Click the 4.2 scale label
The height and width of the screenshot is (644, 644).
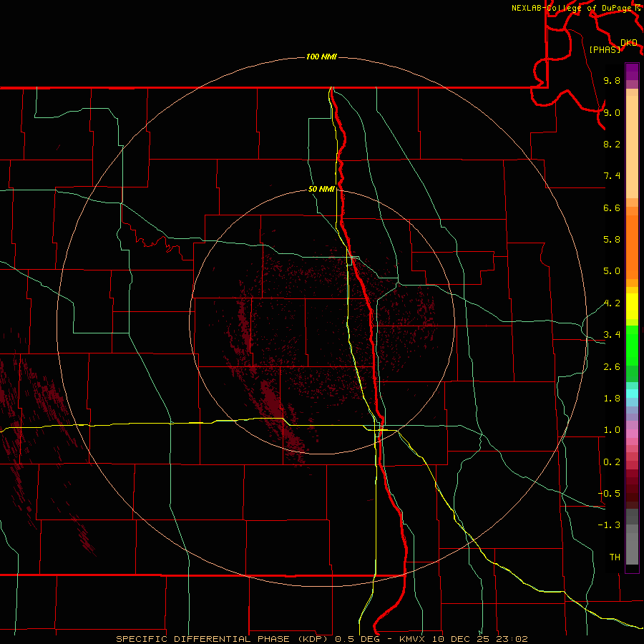coord(612,303)
